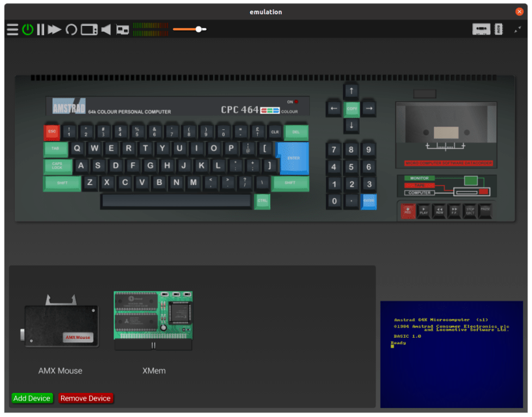The width and height of the screenshot is (532, 417).
Task: Click the PLAY datacorder button
Action: tap(424, 211)
